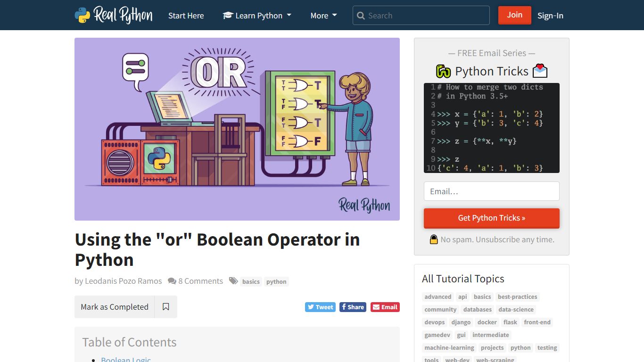Select the advanced topic tag
644x362 pixels.
click(438, 296)
